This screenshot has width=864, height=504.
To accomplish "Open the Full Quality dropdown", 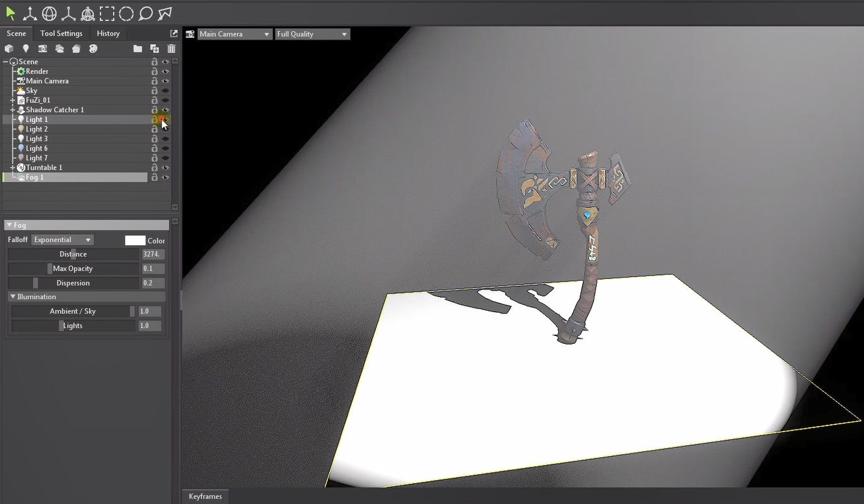I will 312,34.
